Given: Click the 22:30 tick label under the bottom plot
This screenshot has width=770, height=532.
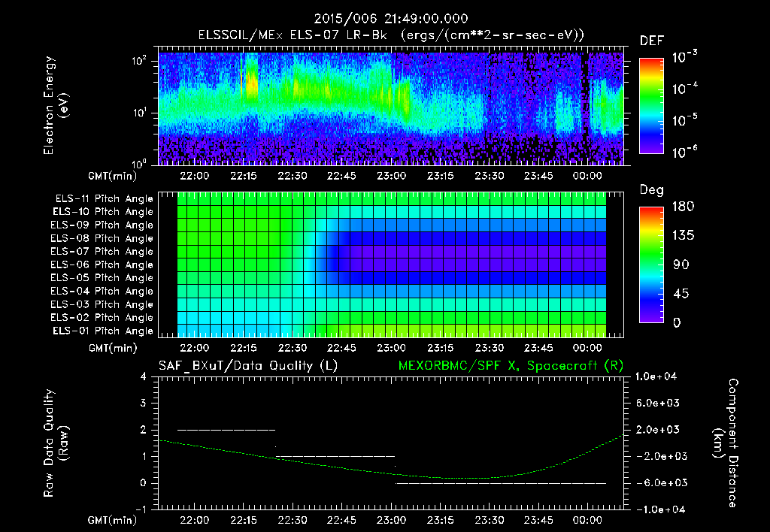Looking at the screenshot, I should point(293,520).
